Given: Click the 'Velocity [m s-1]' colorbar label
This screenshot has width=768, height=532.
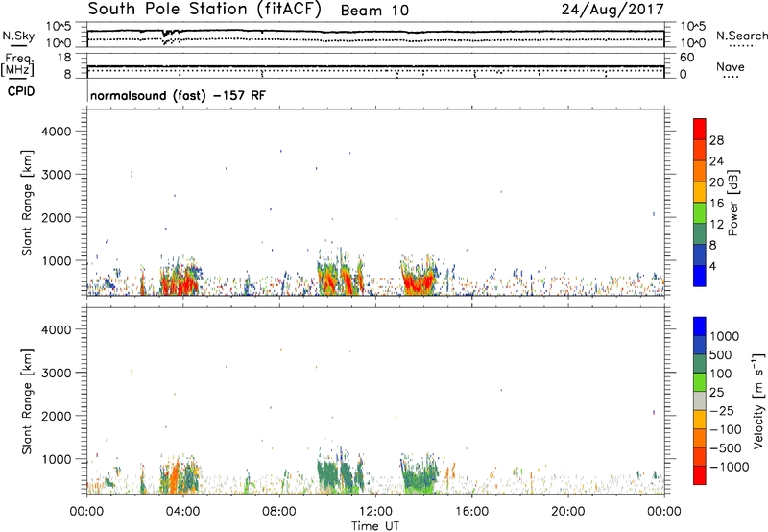Looking at the screenshot, I should tap(758, 400).
